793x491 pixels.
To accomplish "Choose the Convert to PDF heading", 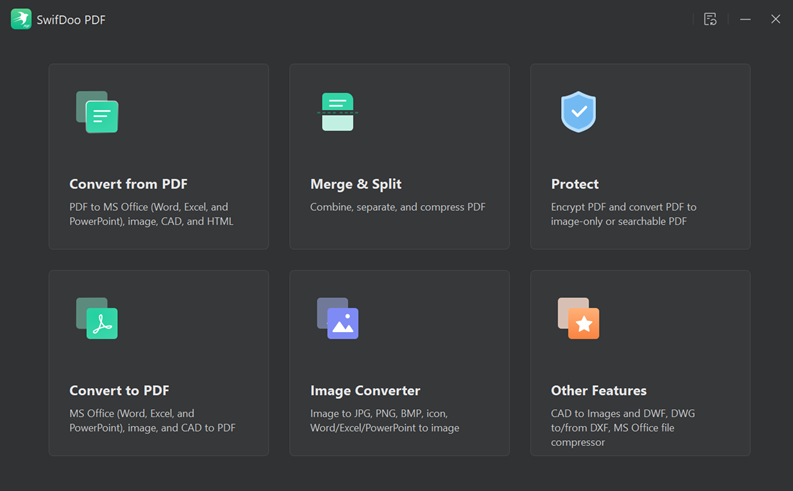I will (119, 390).
